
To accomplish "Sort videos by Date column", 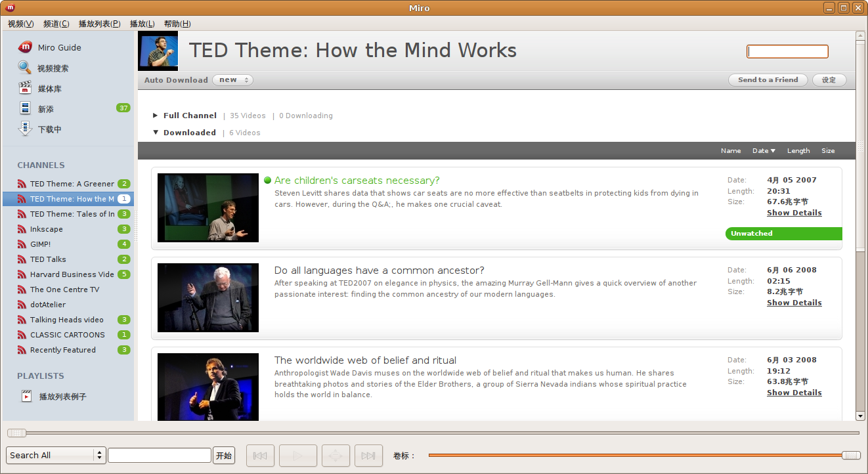I will click(764, 151).
